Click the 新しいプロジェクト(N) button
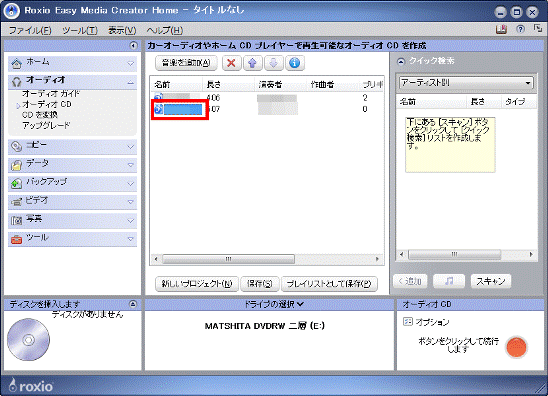This screenshot has width=548, height=396. coord(197,284)
